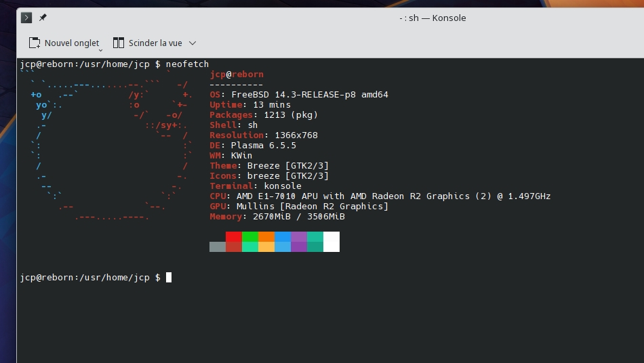Click the neofetch command text
The width and height of the screenshot is (644, 363).
tap(187, 64)
